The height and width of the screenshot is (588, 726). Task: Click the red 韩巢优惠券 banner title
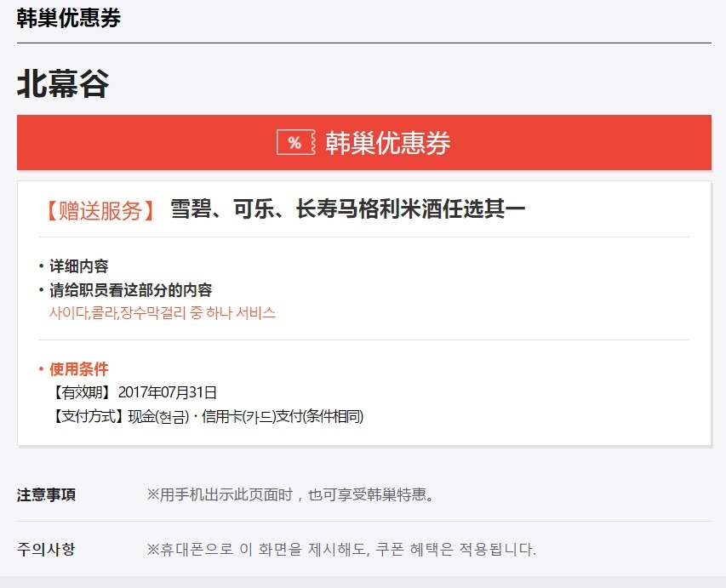coord(387,143)
